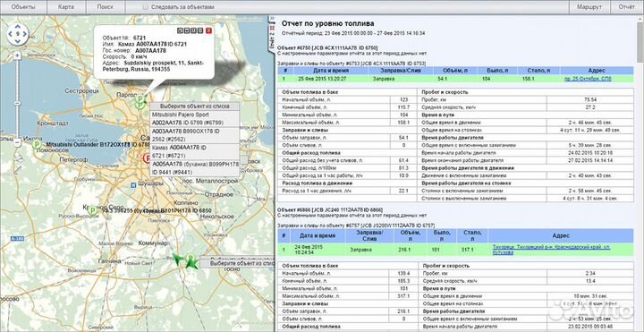
Task: Click gray icon beside red popup close
Action: click(x=200, y=30)
